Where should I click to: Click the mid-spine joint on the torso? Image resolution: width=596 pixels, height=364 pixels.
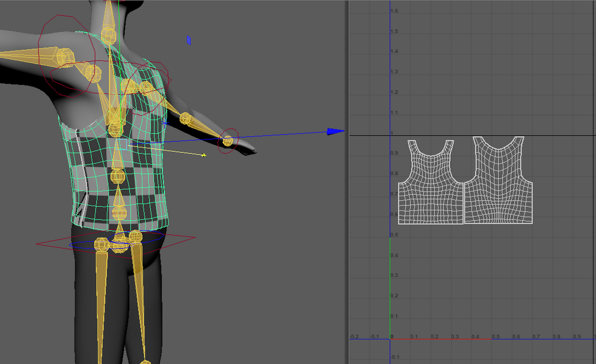pyautogui.click(x=118, y=176)
